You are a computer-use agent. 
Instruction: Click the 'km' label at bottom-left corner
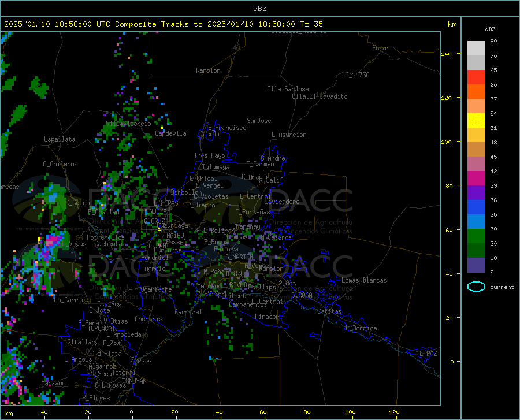click(8, 414)
